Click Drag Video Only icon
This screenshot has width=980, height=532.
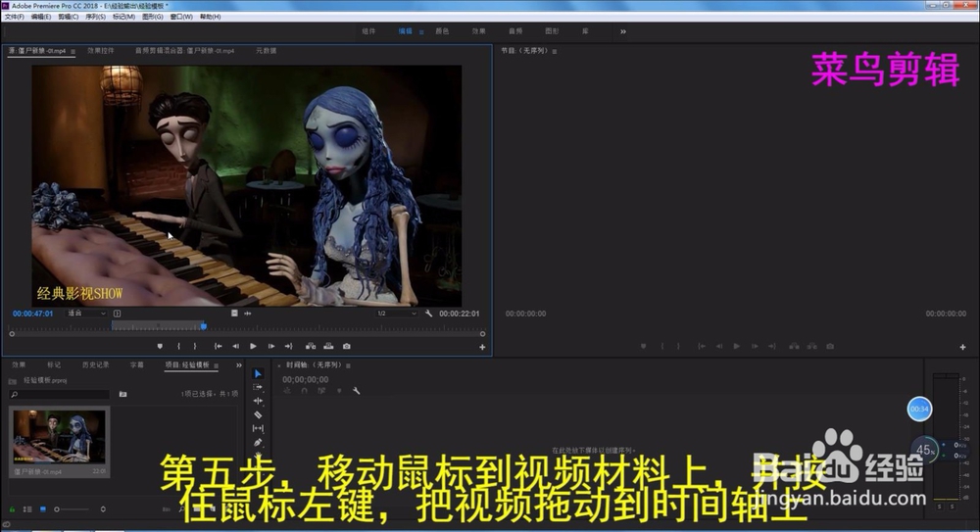234,314
